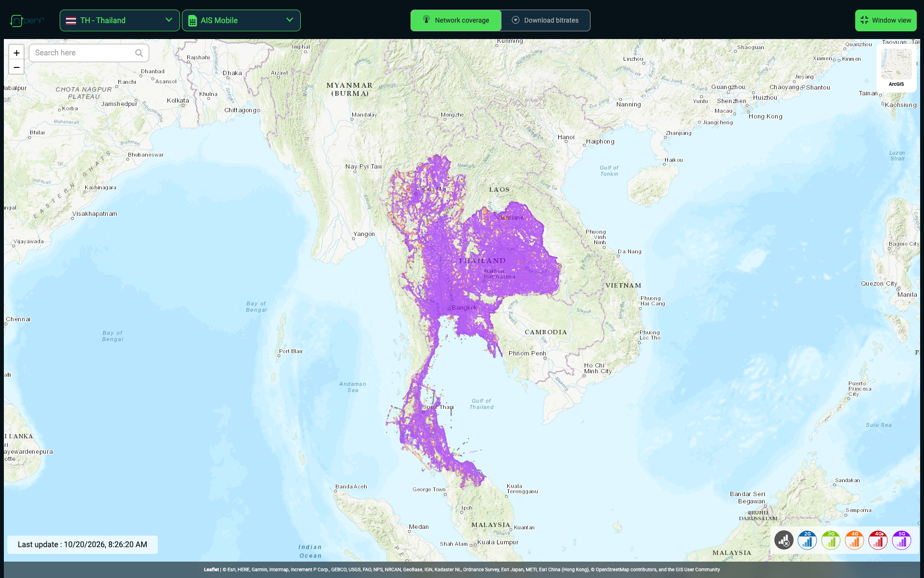
Task: Click the Window view expand icon
Action: (864, 20)
